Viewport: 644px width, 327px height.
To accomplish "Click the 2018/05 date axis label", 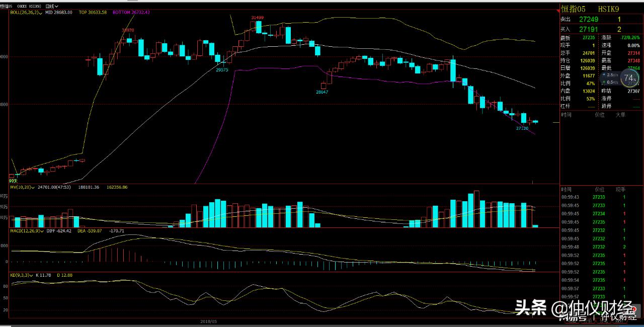I will click(x=208, y=320).
